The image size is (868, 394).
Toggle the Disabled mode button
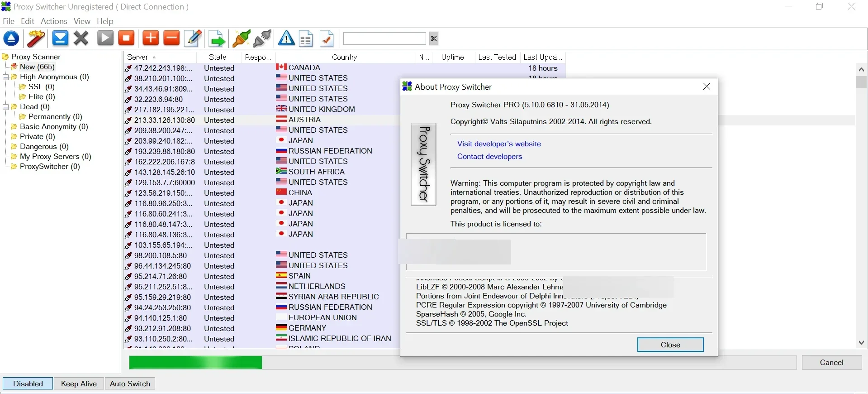[28, 384]
